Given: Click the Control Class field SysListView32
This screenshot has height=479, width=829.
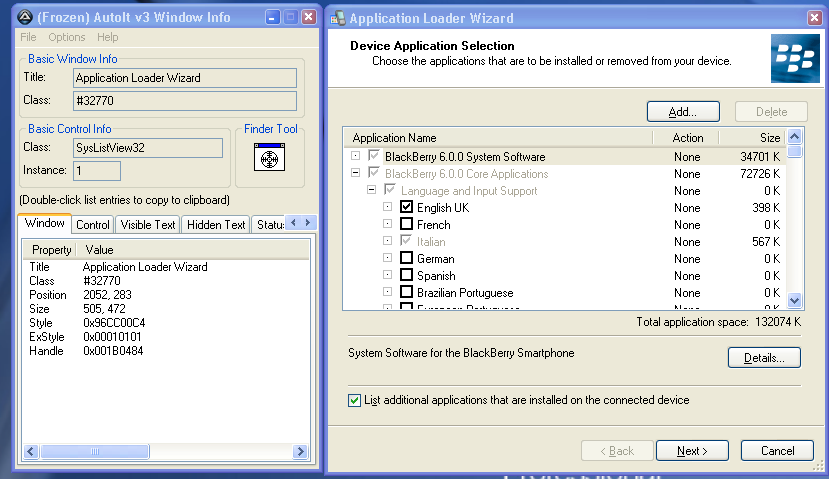Looking at the screenshot, I should tap(148, 148).
